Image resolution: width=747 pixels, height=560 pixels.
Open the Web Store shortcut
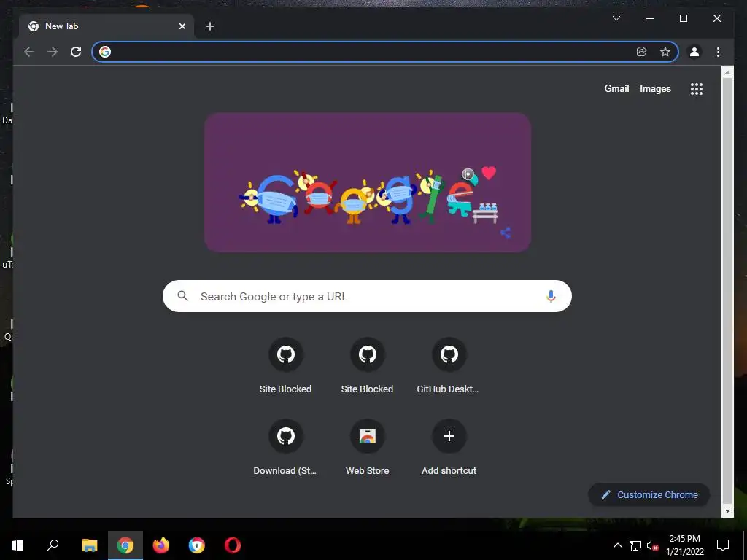tap(368, 447)
